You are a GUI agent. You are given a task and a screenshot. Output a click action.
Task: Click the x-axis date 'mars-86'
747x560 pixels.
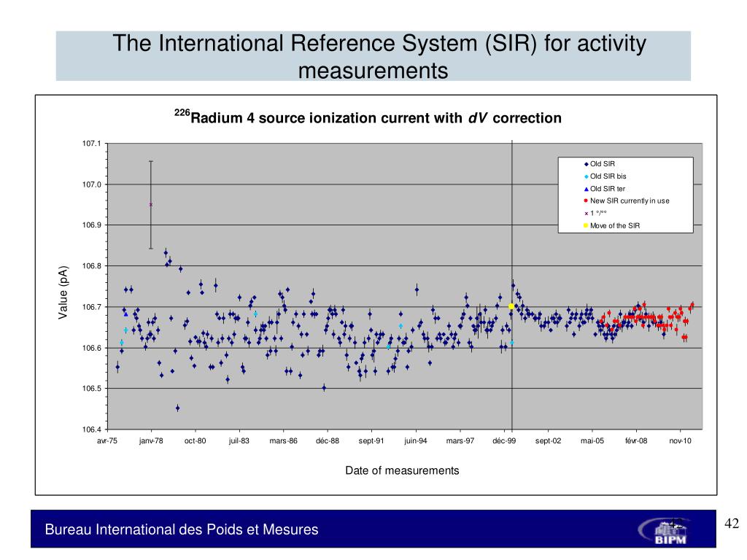[284, 441]
